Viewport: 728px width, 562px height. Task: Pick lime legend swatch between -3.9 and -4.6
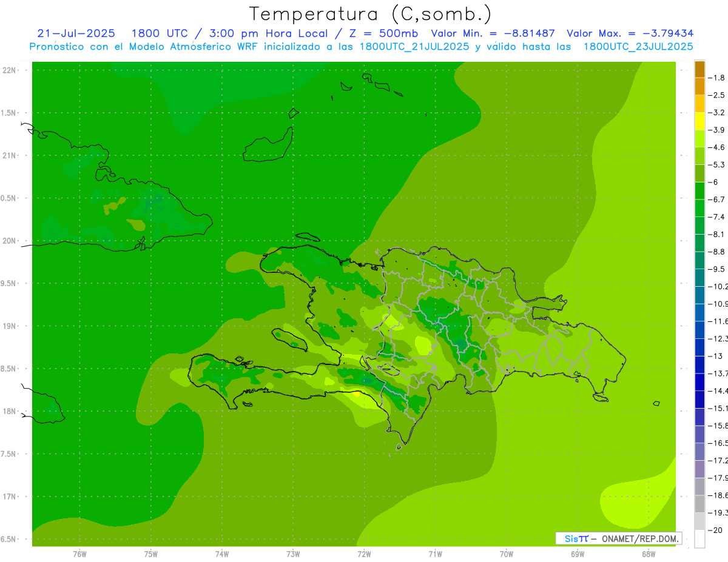click(699, 139)
